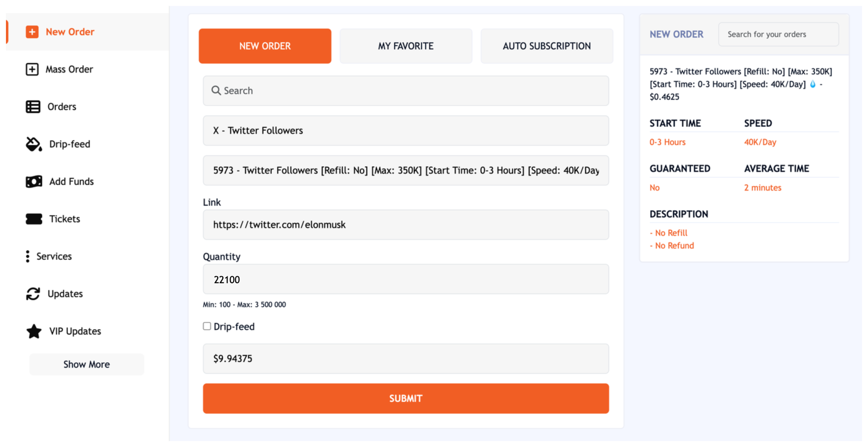Open the X - Twitter Followers category selector
The height and width of the screenshot is (447, 868).
click(x=406, y=131)
